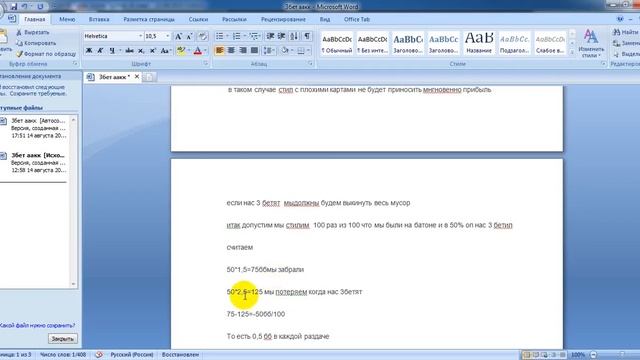This screenshot has width=640, height=360.
Task: Open the Change Case (Aa) dropdown
Action: pos(165,51)
